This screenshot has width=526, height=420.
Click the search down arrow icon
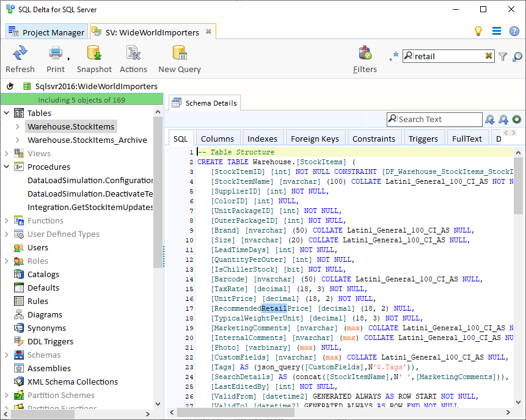coord(490,119)
